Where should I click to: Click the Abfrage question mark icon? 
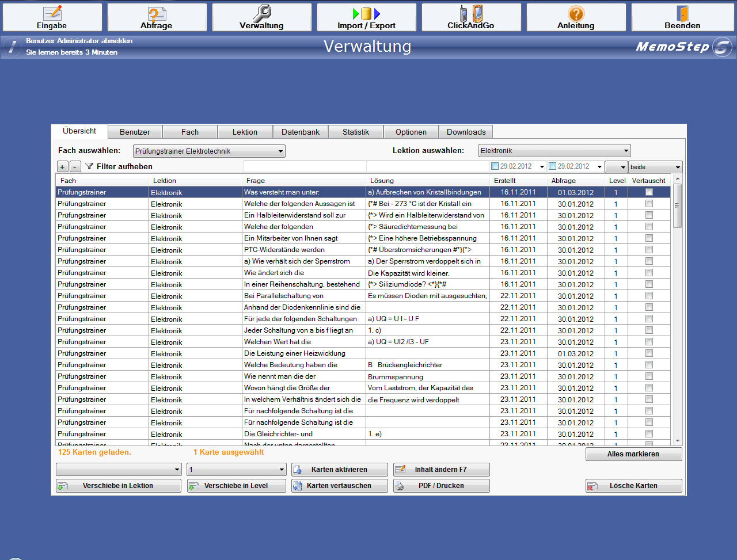(157, 13)
